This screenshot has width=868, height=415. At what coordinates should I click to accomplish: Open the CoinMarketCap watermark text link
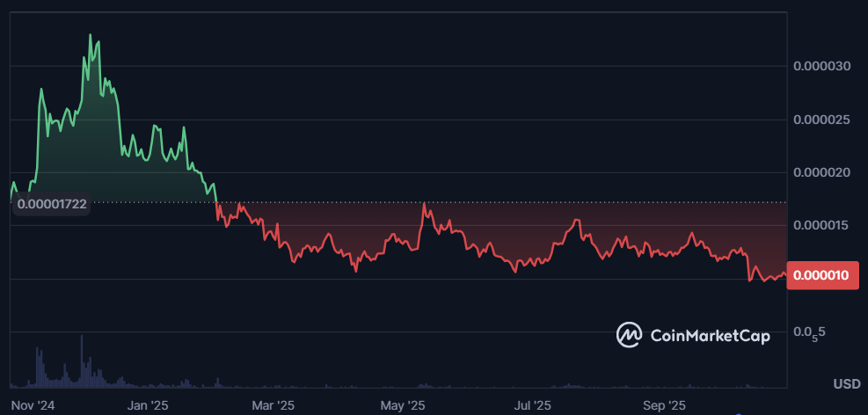[x=710, y=335]
